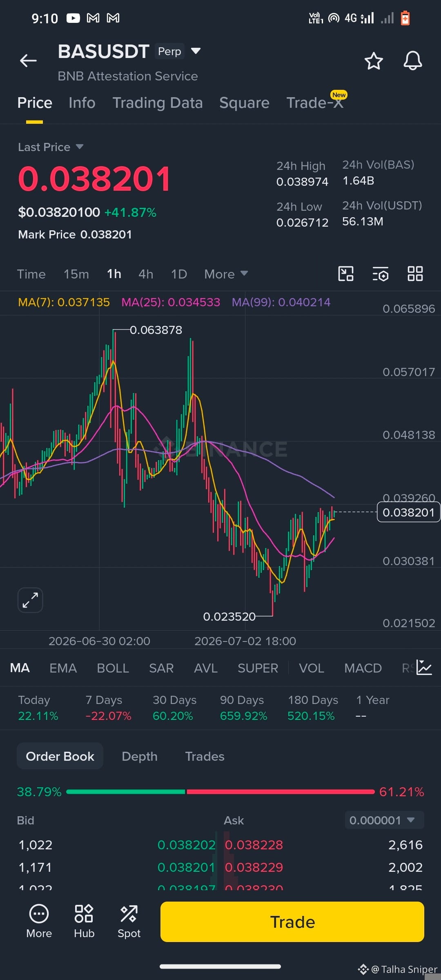Tap the 24h High value 0.038974

coord(302,182)
